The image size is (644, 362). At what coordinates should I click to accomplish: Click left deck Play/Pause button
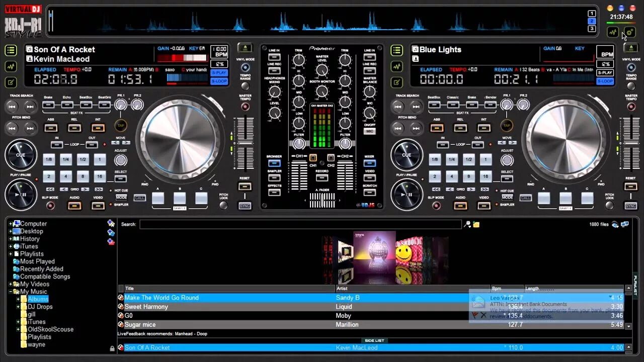pos(21,195)
